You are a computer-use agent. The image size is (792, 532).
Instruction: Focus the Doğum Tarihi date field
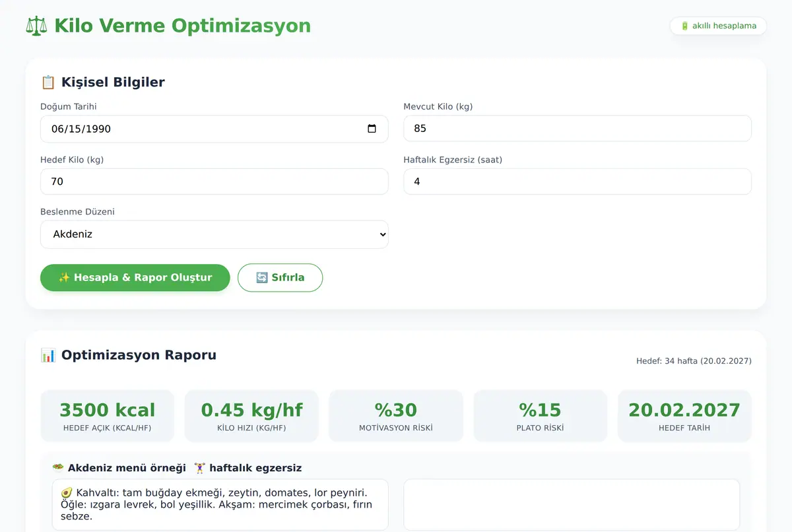point(214,129)
